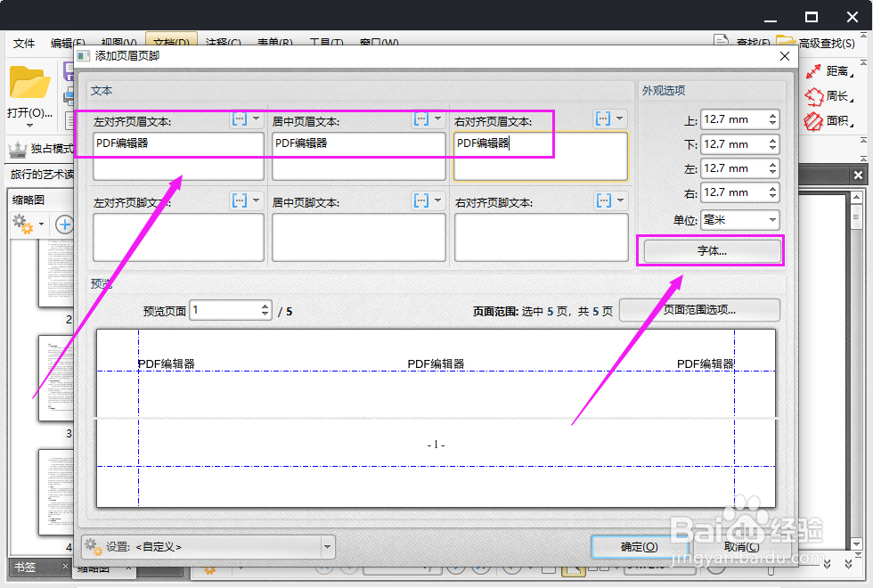Click document scrollbar down arrow
This screenshot has width=873, height=588.
pyautogui.click(x=856, y=544)
